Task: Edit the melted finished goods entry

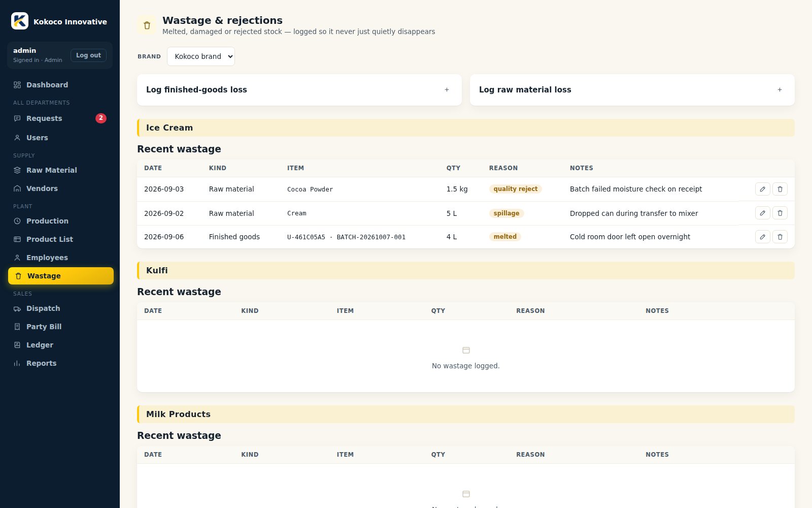Action: (x=762, y=237)
